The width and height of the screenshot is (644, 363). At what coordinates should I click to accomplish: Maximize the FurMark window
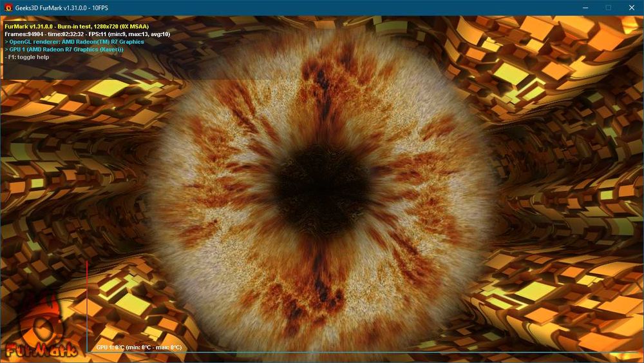[609, 8]
